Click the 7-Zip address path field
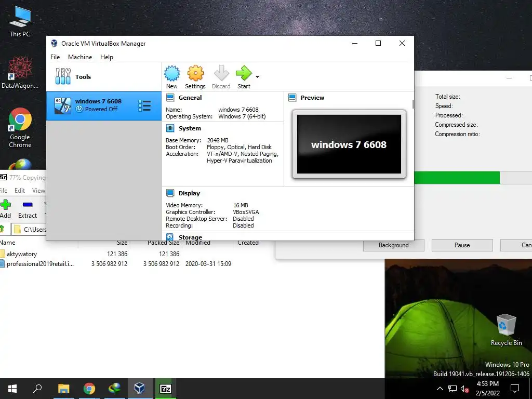Viewport: 532px width, 399px height. 29,229
